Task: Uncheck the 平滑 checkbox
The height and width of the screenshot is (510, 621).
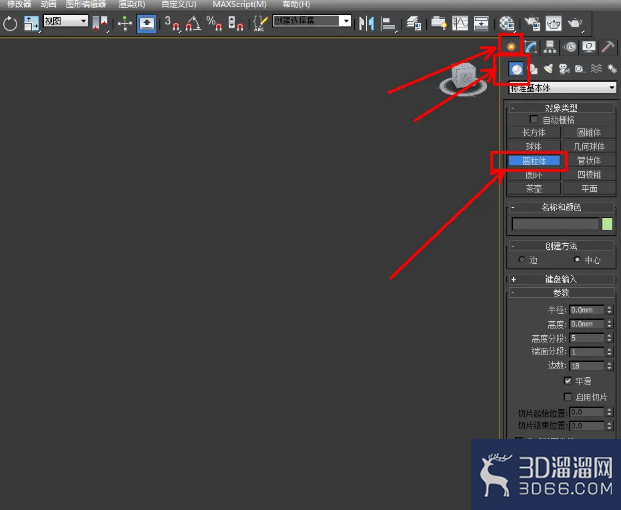Action: [568, 381]
